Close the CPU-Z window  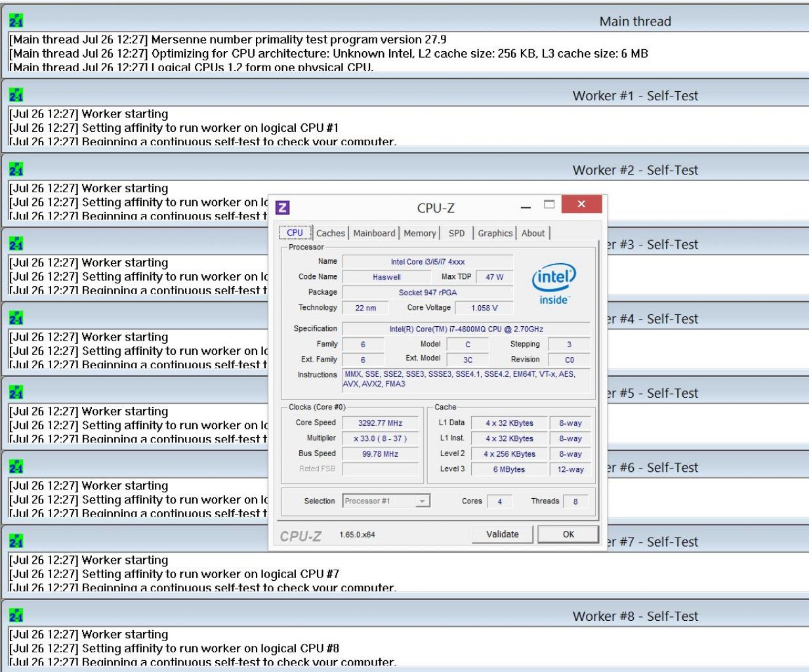(581, 204)
